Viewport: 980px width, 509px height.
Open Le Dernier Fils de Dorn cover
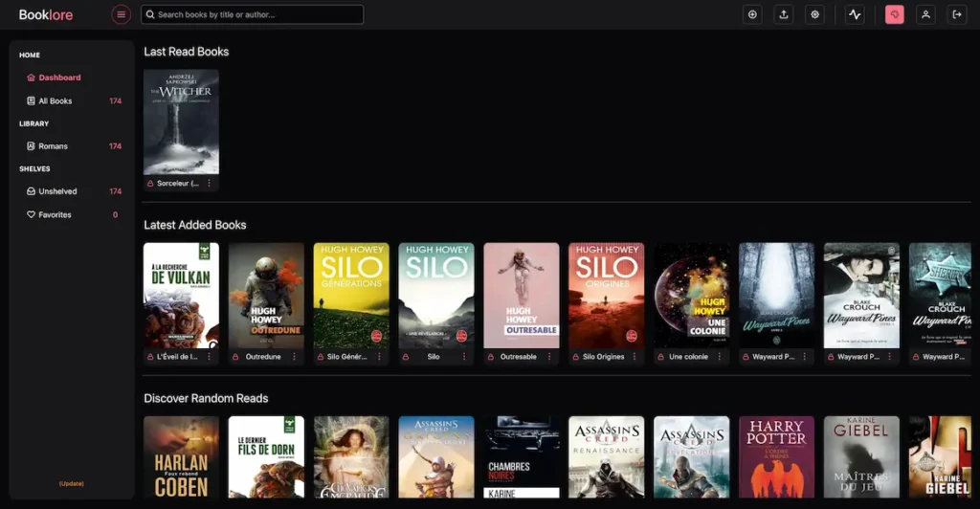point(266,457)
